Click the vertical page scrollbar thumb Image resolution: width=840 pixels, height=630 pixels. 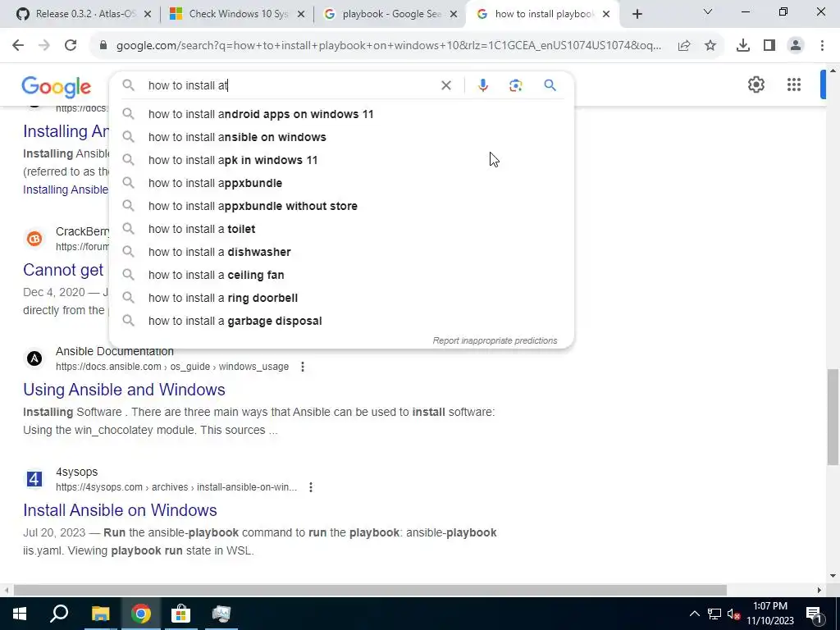point(833,417)
